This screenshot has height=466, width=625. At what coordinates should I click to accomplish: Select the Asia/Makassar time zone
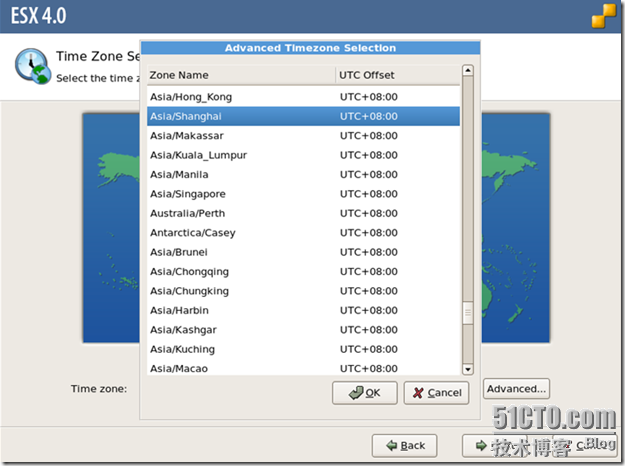[303, 136]
